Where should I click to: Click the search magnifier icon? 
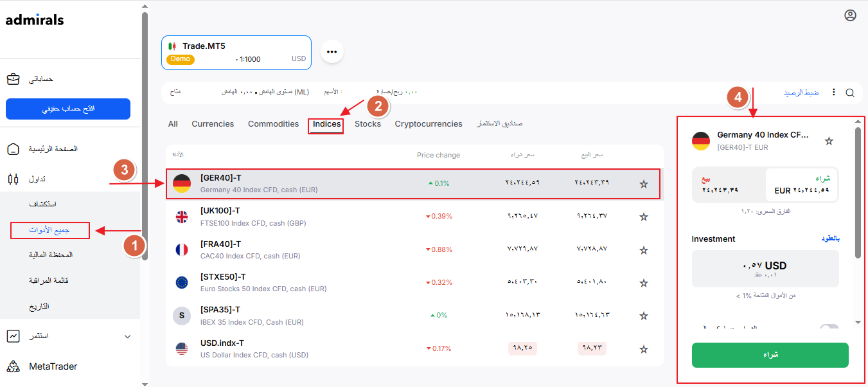pyautogui.click(x=850, y=93)
